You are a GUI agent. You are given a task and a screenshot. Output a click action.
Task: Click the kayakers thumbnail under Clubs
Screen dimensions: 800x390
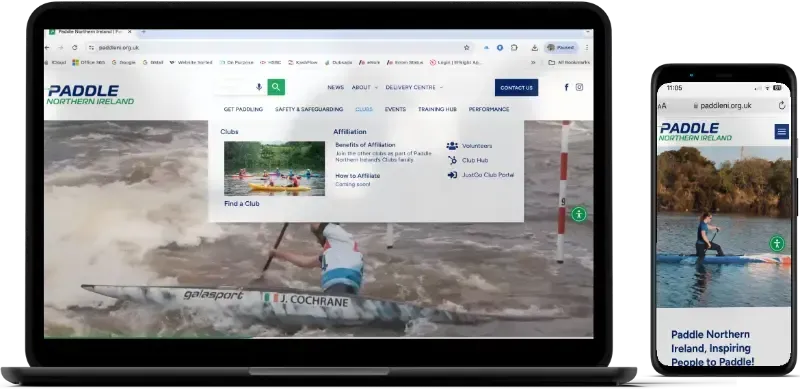coord(274,168)
